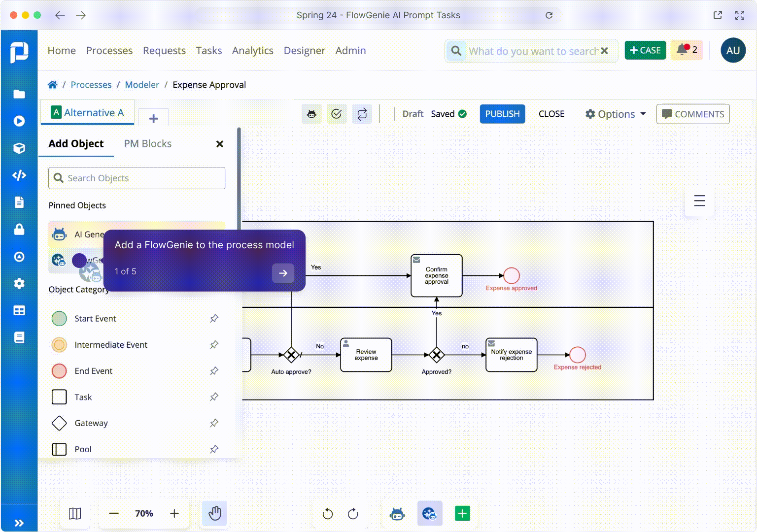Zoom in with the plus button
This screenshot has width=757, height=532.
(x=174, y=514)
